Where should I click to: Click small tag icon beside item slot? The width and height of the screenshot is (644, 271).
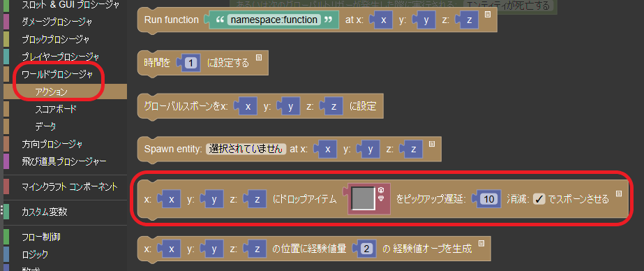381,198
